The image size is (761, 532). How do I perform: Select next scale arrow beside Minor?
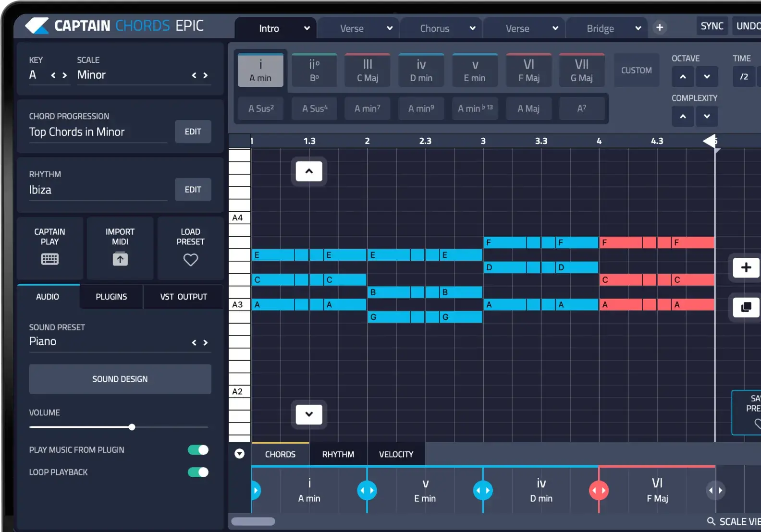pyautogui.click(x=206, y=75)
